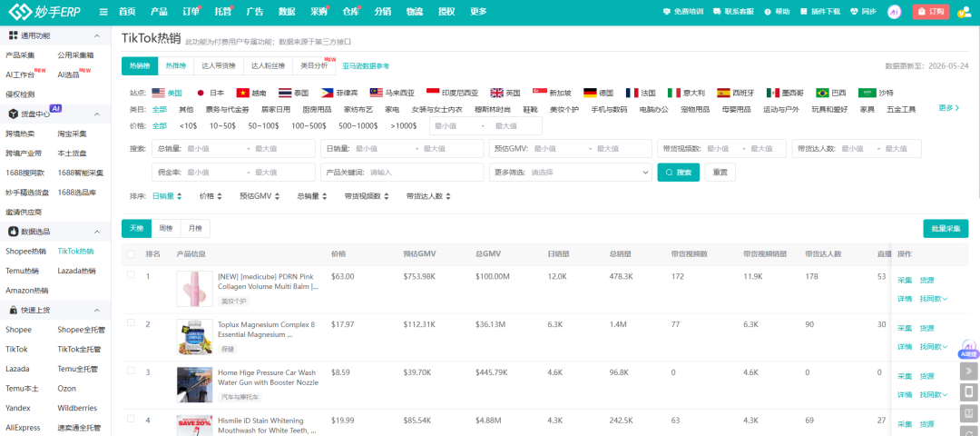Open 免费培训 from the top bar
980x436 pixels.
(682, 12)
